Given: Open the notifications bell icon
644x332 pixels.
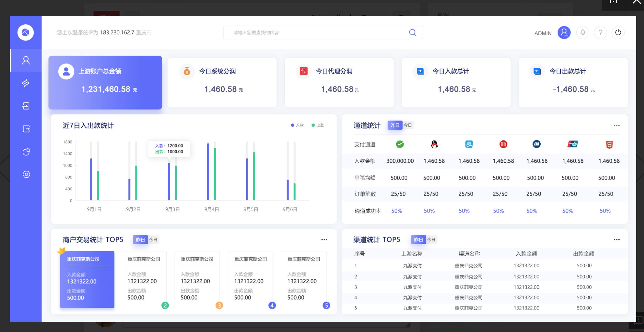Looking at the screenshot, I should pos(583,33).
